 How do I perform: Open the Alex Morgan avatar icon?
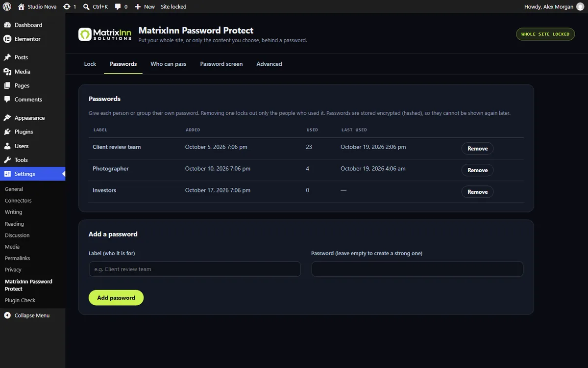pos(580,7)
